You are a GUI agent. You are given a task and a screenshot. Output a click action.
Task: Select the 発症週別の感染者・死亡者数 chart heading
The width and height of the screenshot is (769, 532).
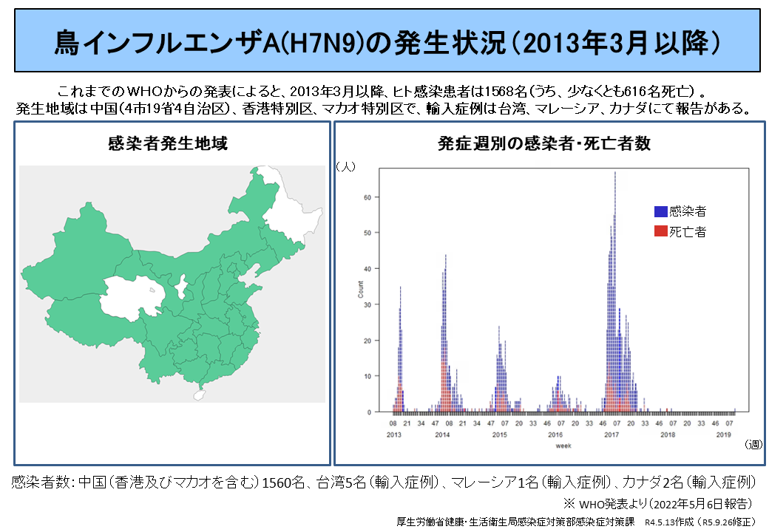544,143
